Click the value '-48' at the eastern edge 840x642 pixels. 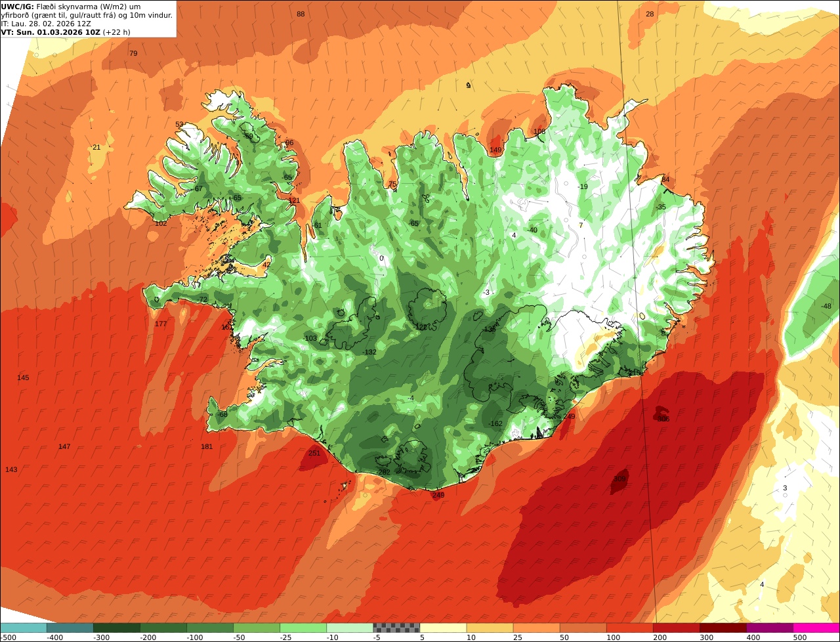click(x=826, y=306)
